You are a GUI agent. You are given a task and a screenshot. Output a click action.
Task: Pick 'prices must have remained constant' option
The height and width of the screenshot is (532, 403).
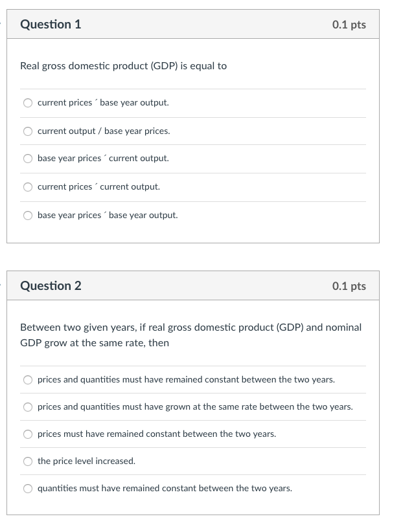tap(28, 434)
